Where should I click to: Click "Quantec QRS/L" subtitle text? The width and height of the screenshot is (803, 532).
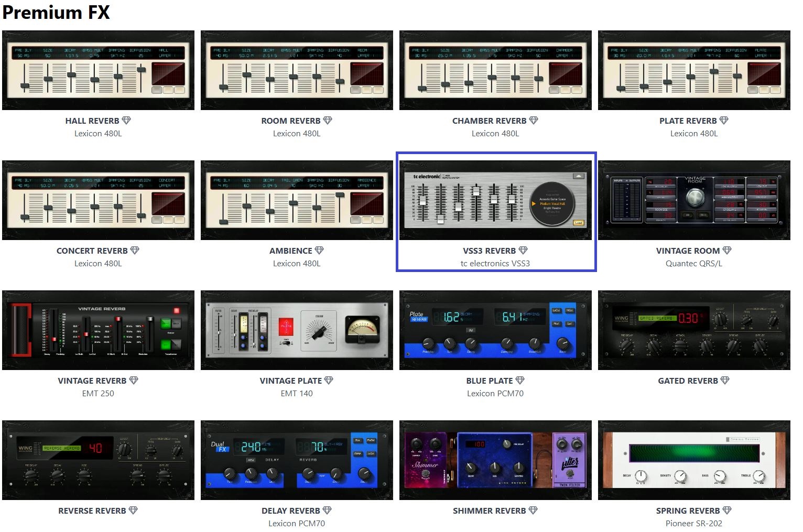click(694, 264)
